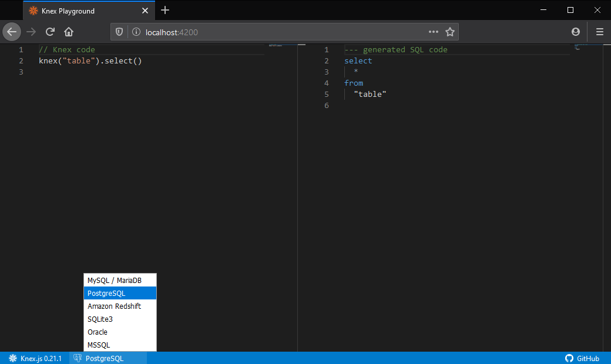Image resolution: width=611 pixels, height=364 pixels.
Task: Select the Knex Playground tab
Action: [x=89, y=11]
